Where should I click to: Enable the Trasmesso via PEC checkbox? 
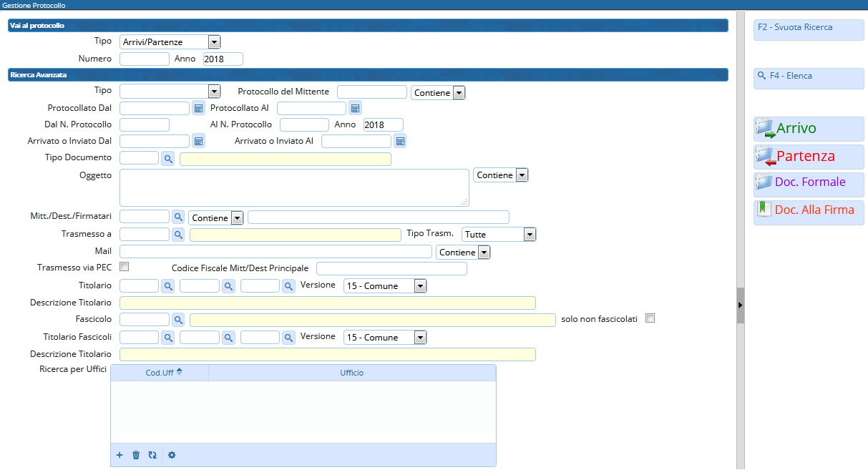tap(125, 267)
